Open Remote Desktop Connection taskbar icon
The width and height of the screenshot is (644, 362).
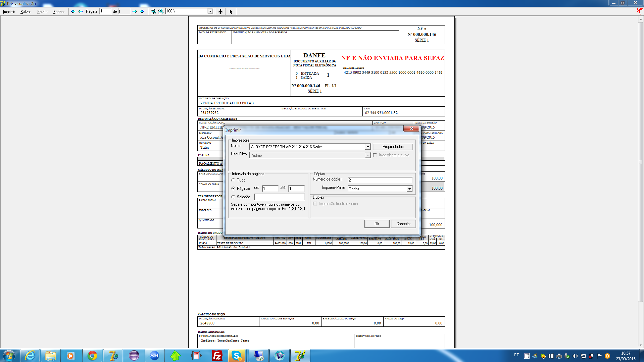tap(259, 356)
